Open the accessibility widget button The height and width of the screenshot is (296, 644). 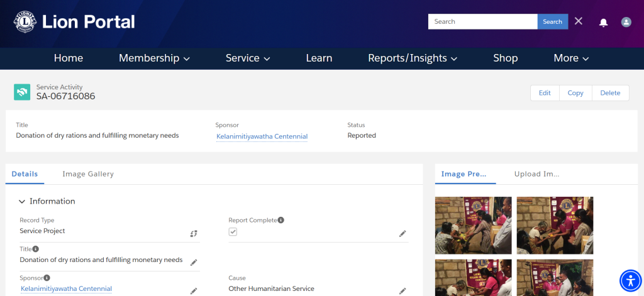coord(630,281)
